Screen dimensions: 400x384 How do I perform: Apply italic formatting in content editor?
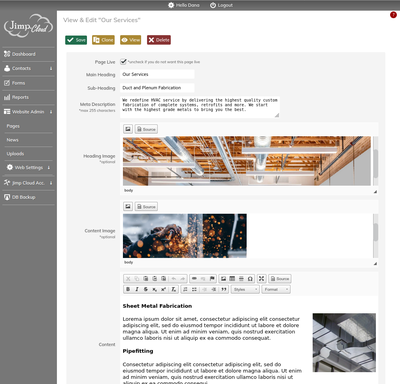137,289
